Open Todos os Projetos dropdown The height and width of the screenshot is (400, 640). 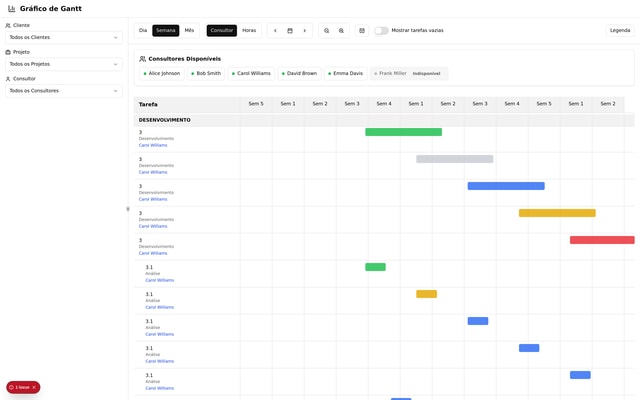coord(64,64)
